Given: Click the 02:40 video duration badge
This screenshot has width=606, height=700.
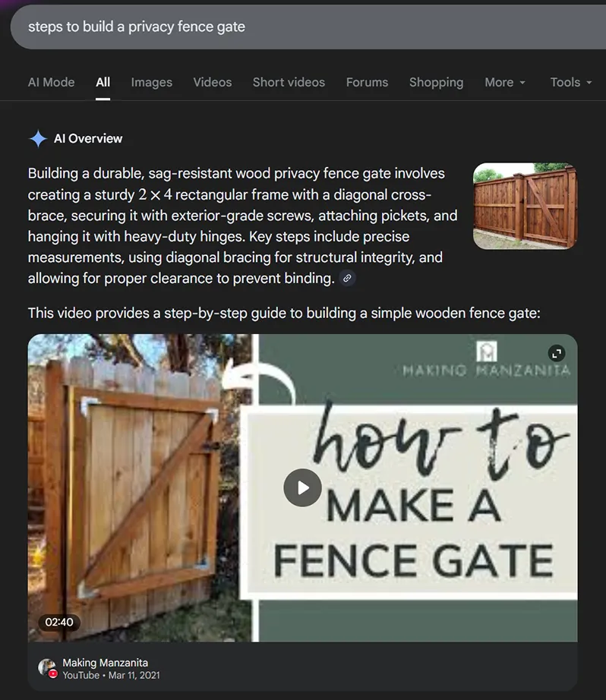Looking at the screenshot, I should (59, 622).
